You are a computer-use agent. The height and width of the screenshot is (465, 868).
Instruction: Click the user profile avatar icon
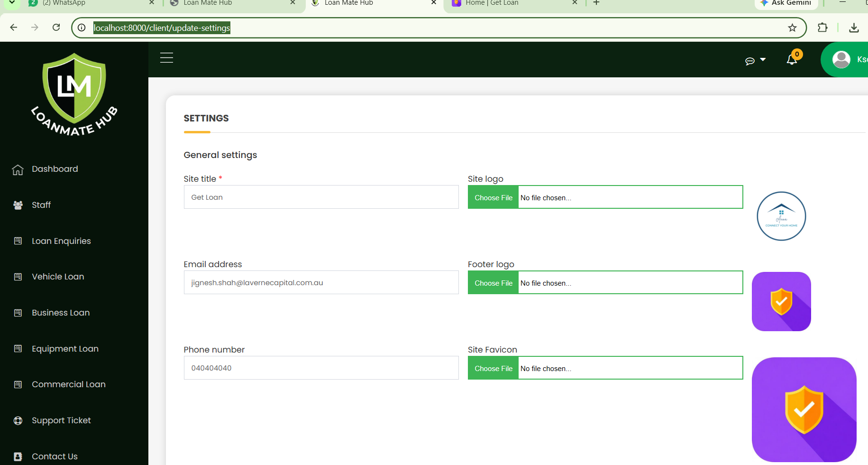(841, 59)
